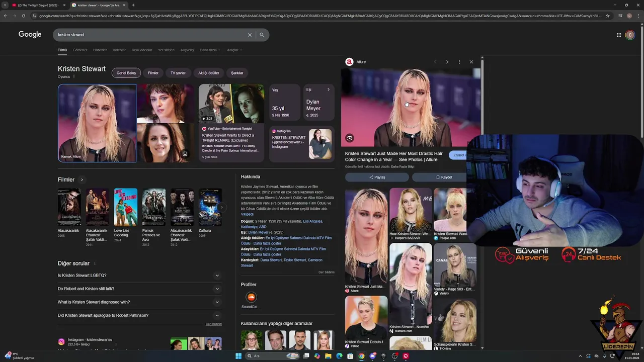Go back with the browser back arrow
644x362 pixels.
5,16
